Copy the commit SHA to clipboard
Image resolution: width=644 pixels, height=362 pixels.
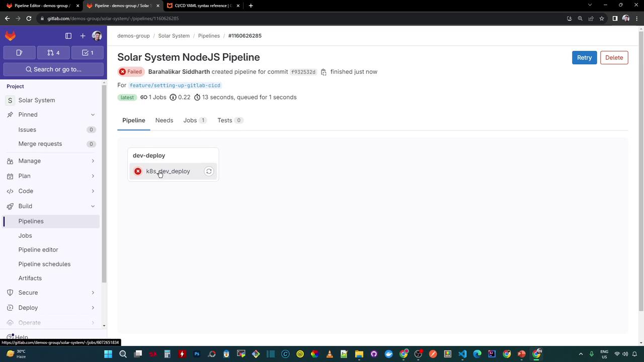pyautogui.click(x=324, y=72)
